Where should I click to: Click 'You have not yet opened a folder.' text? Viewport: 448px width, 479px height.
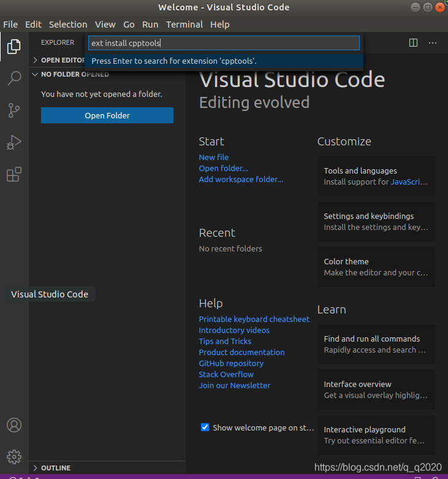click(x=102, y=94)
